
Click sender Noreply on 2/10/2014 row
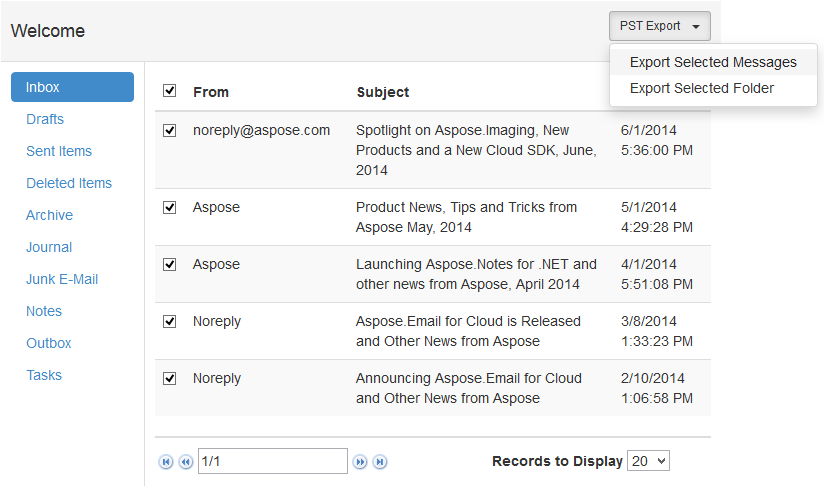coord(217,379)
